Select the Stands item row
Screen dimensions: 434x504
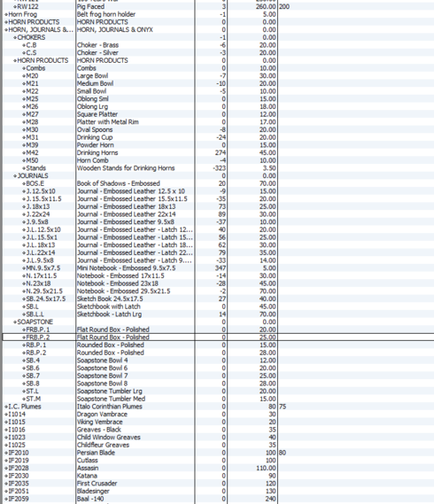217,168
